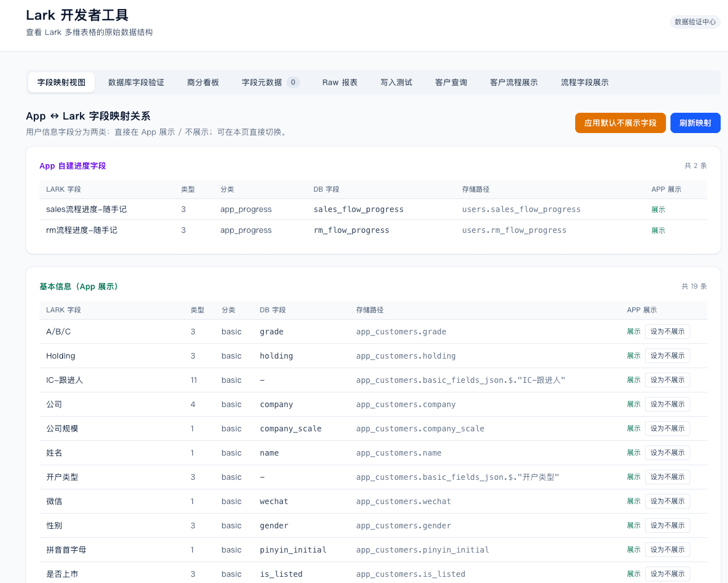Switch to the 字段映射视图 tab
The height and width of the screenshot is (583, 728).
pyautogui.click(x=61, y=82)
